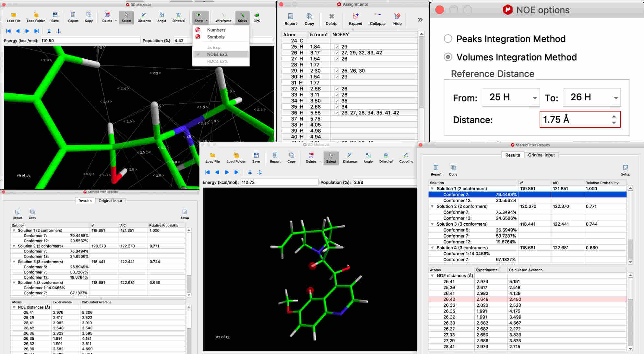The height and width of the screenshot is (354, 644).
Task: Click the Hide icon in Assignments toolbar
Action: click(x=397, y=19)
